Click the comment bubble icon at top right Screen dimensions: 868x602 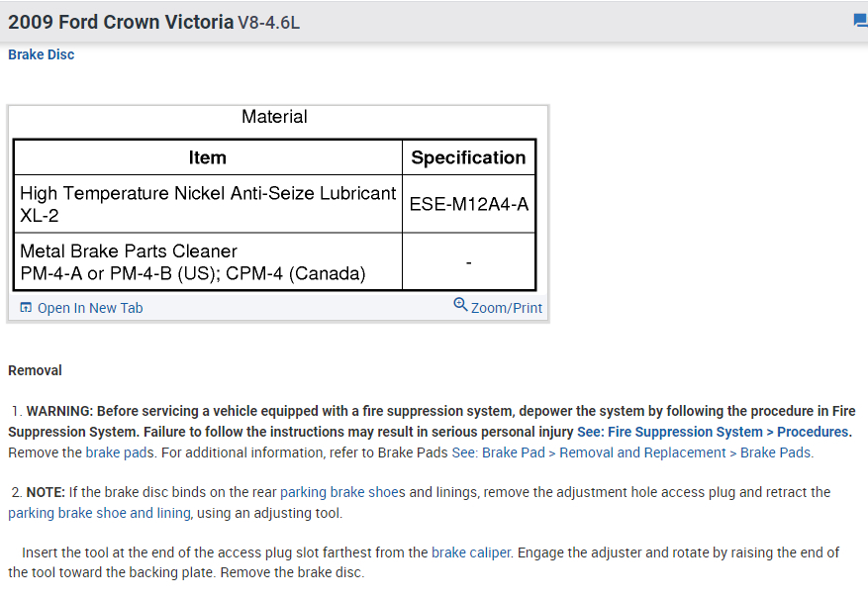859,20
